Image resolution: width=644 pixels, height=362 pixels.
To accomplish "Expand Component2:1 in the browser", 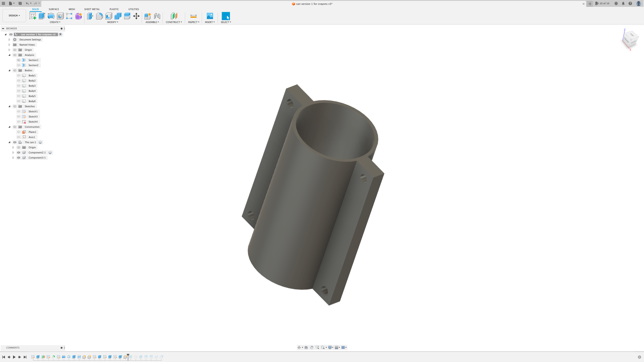I will (13, 152).
